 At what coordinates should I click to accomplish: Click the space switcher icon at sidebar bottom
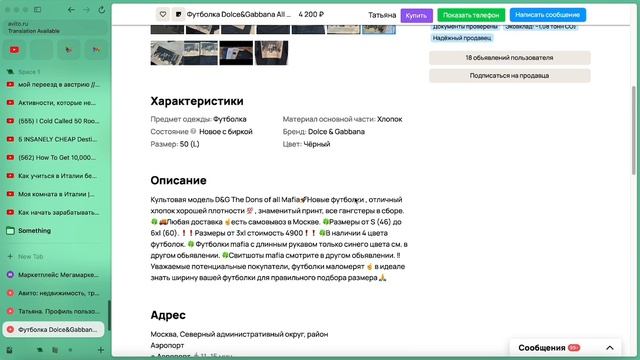tap(40, 350)
